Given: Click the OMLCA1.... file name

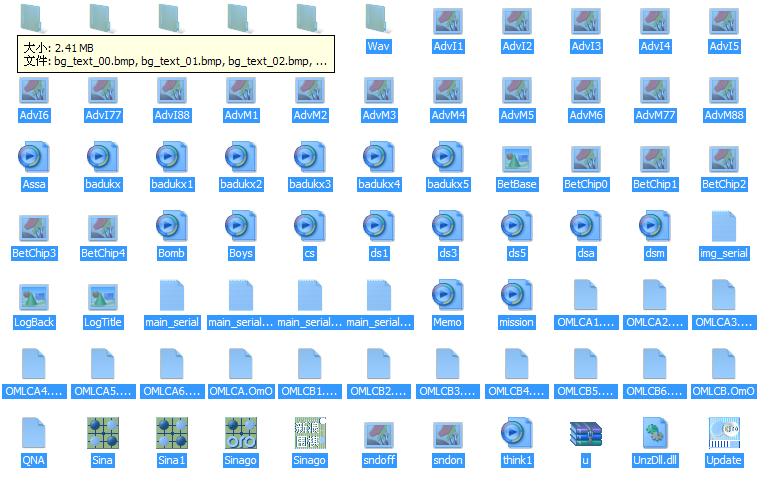Looking at the screenshot, I should coord(586,322).
